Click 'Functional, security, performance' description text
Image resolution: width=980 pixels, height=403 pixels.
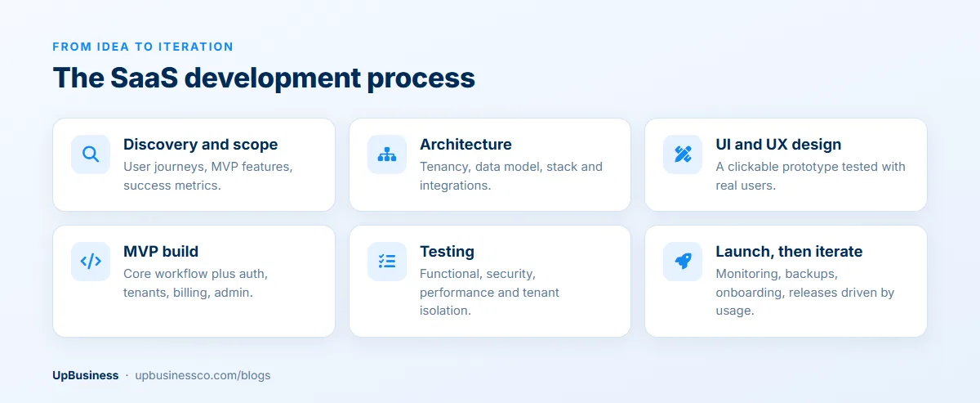coord(489,292)
